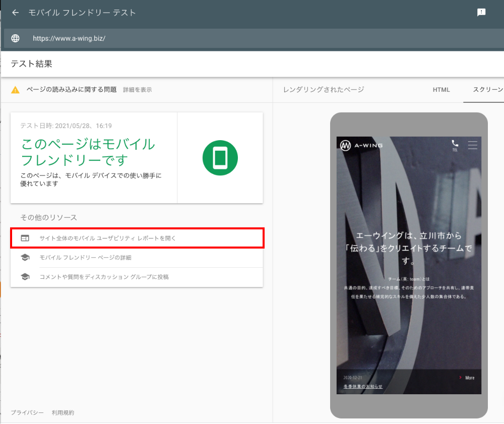This screenshot has width=504, height=424.
Task: Click the usability report window icon
Action: 25,238
